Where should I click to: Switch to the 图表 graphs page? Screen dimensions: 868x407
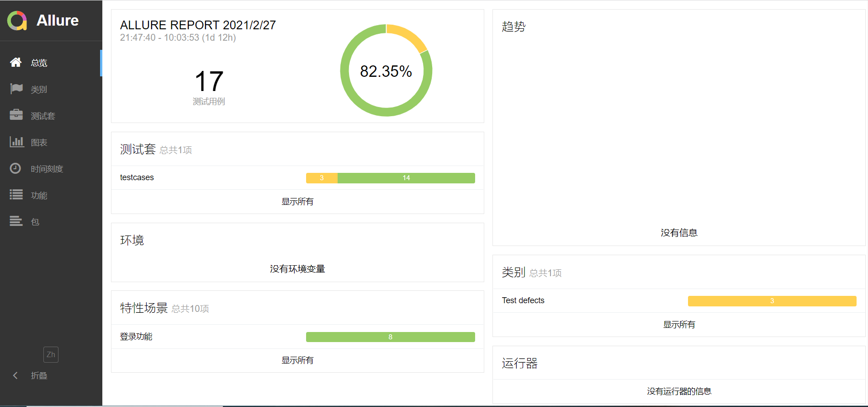point(51,142)
